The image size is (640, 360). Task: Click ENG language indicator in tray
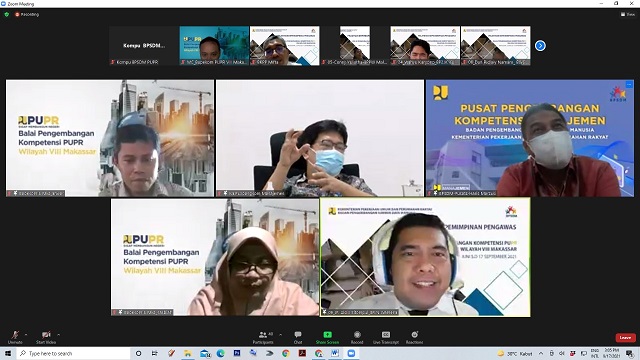(x=595, y=353)
